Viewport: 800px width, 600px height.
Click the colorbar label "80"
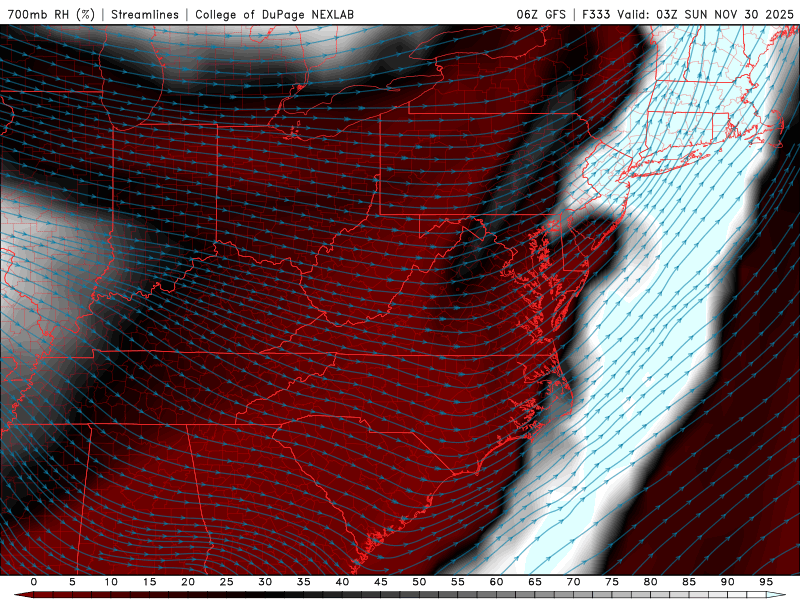651,582
